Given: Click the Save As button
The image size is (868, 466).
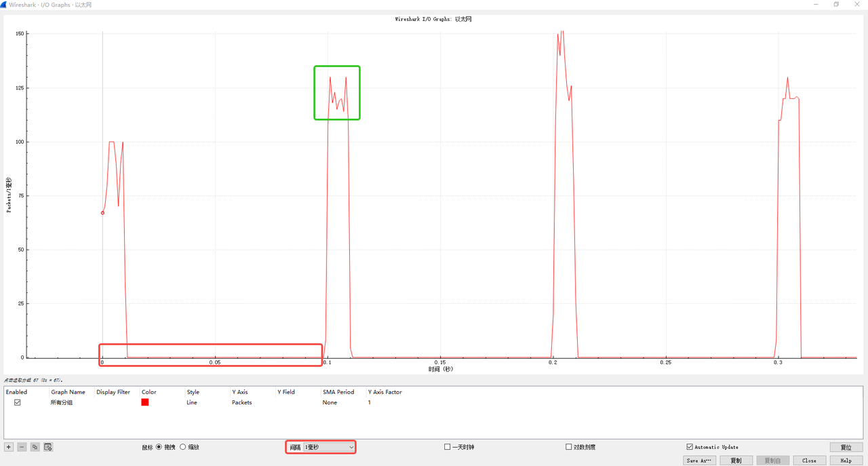Looking at the screenshot, I should 699,461.
